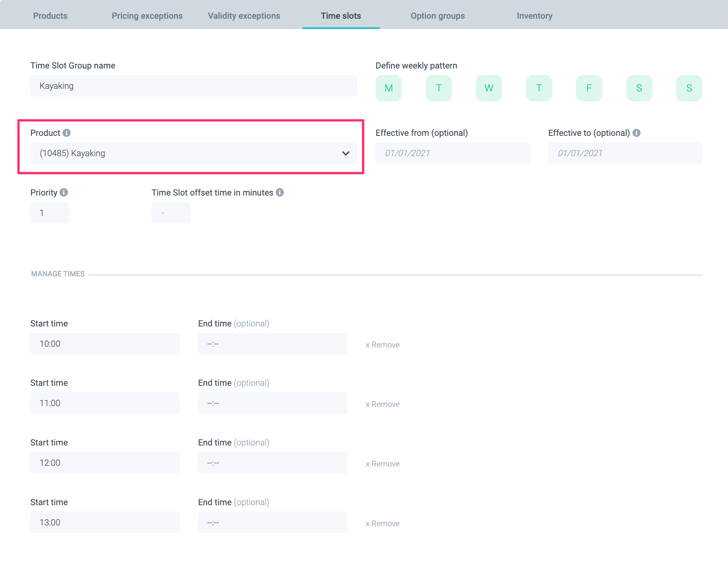
Task: Toggle Monday in the weekly pattern
Action: (388, 88)
